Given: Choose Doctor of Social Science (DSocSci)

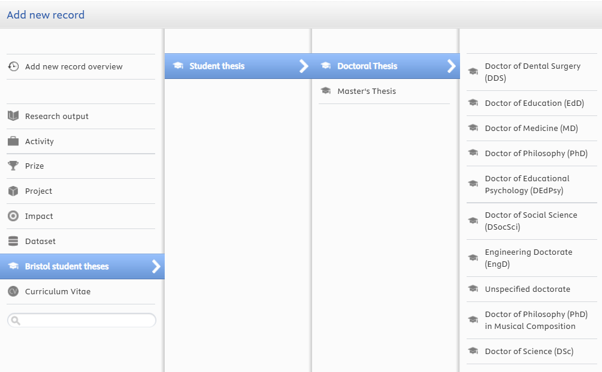Looking at the screenshot, I should [x=532, y=221].
